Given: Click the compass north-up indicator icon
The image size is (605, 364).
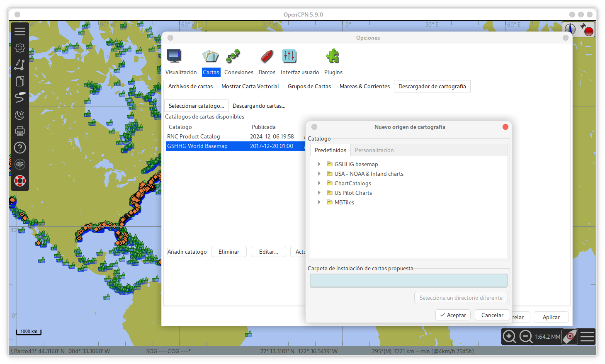Looking at the screenshot, I should (x=570, y=29).
